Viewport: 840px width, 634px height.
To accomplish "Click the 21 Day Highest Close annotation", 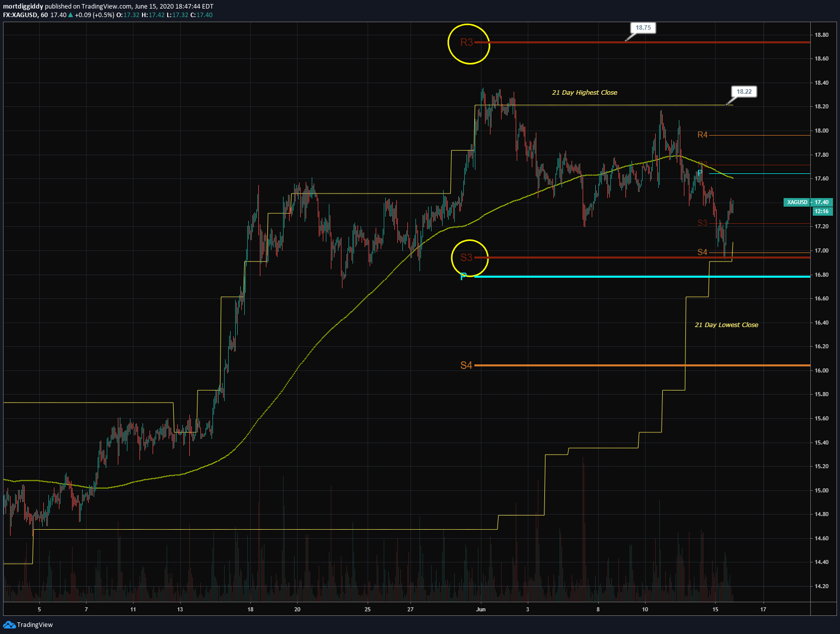I will coord(585,93).
